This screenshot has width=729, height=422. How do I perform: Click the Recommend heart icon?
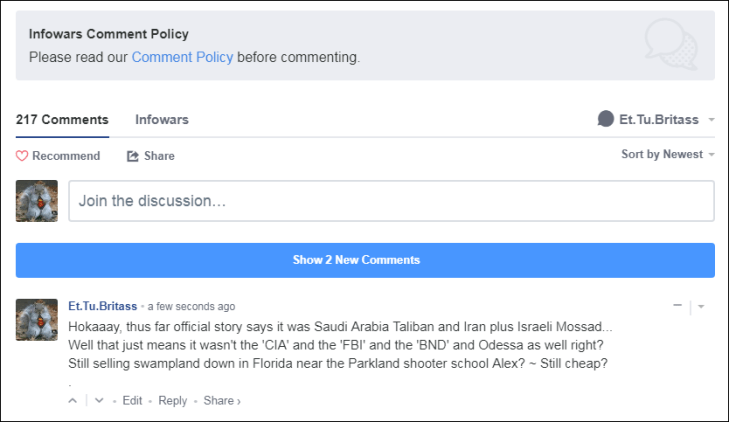(x=22, y=156)
